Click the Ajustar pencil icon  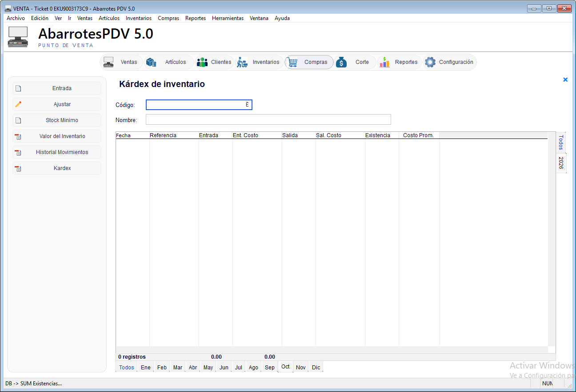point(18,104)
